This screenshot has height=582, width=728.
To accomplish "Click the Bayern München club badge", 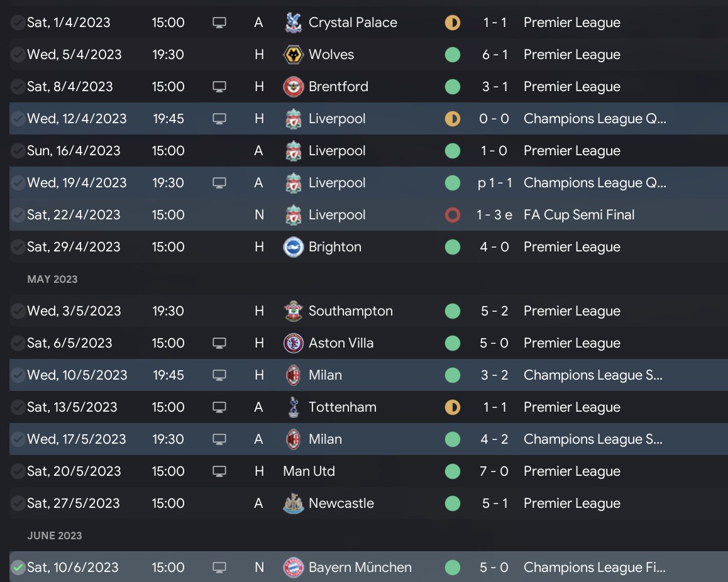I will tap(293, 568).
